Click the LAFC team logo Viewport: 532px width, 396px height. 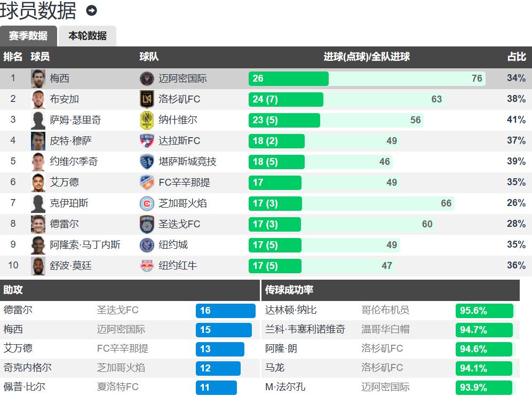coord(147,99)
